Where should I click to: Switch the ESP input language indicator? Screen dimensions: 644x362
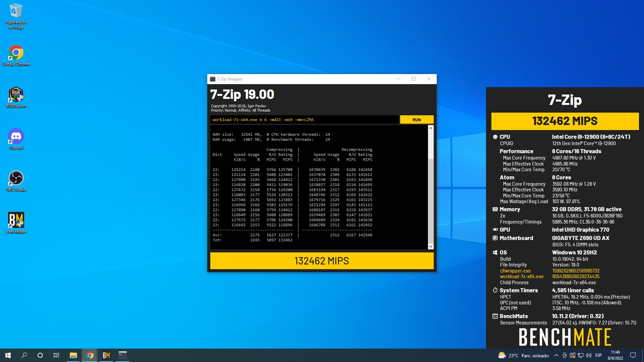[598, 355]
